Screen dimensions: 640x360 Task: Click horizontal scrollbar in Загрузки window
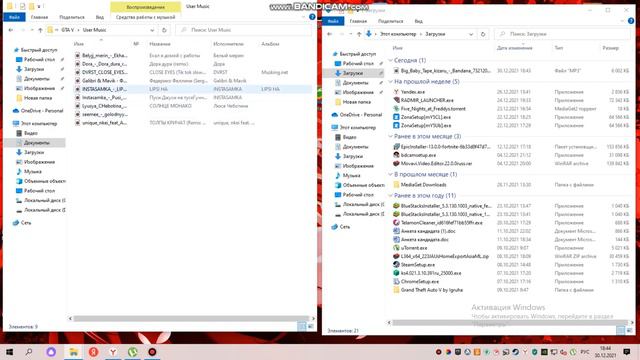509,322
